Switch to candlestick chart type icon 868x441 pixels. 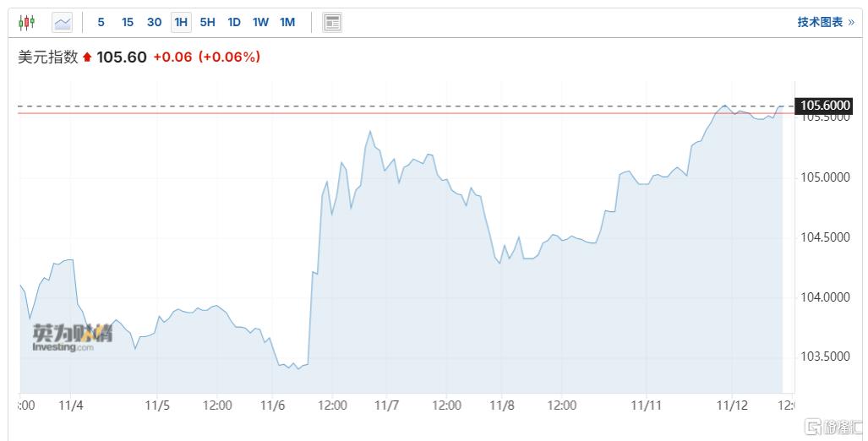coord(26,23)
